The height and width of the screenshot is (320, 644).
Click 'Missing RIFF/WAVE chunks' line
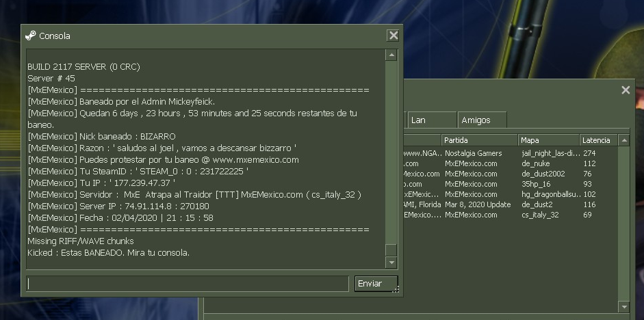coord(81,241)
